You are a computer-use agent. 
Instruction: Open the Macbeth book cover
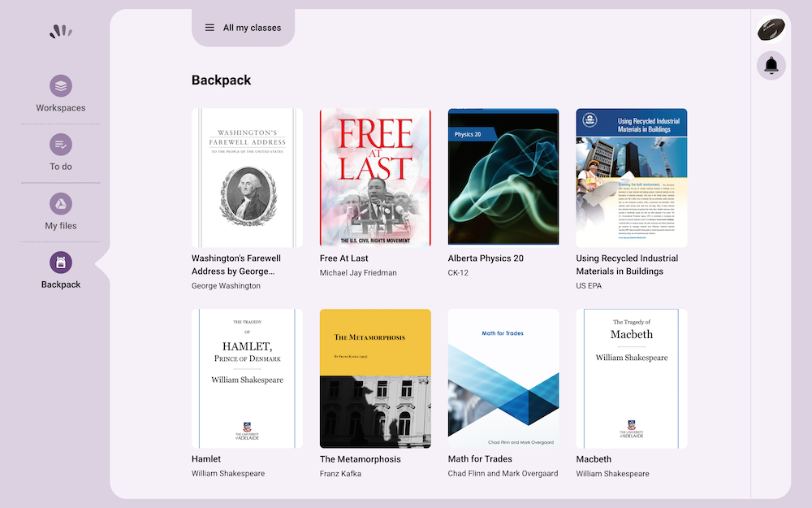[x=632, y=379]
